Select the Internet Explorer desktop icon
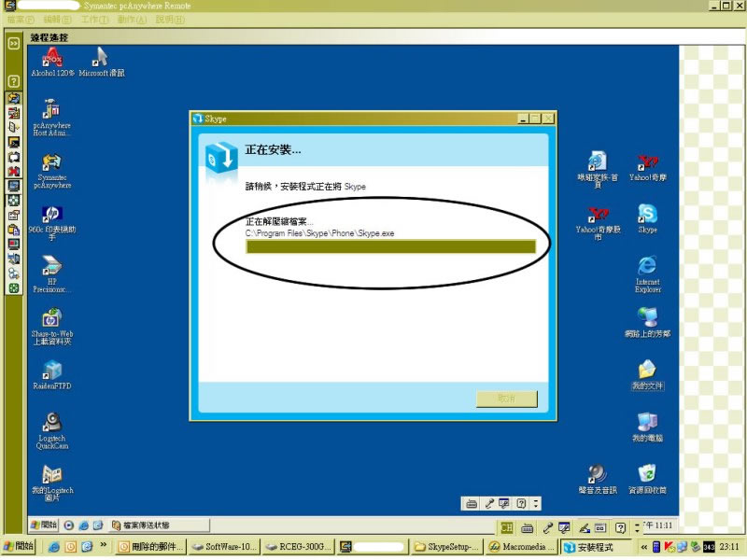747x560 pixels. [647, 274]
